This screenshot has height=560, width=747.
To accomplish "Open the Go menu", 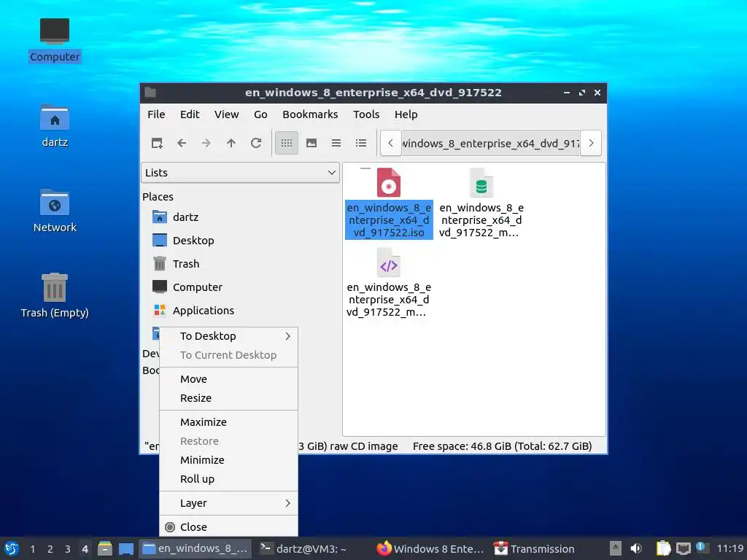I will (260, 114).
